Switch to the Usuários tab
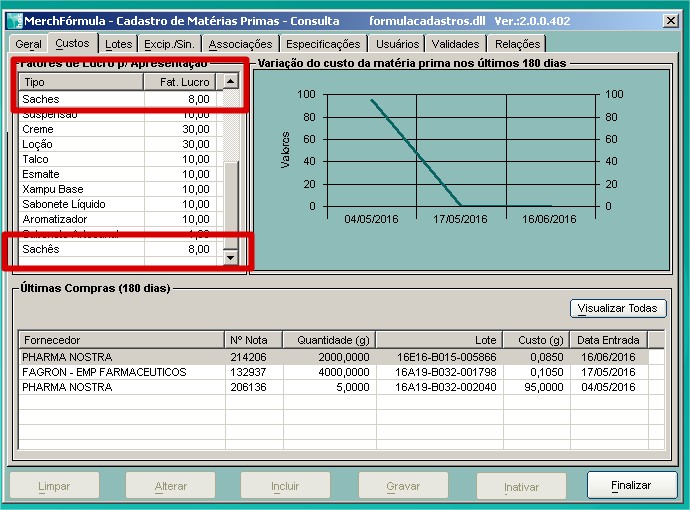The height and width of the screenshot is (510, 690). [397, 44]
